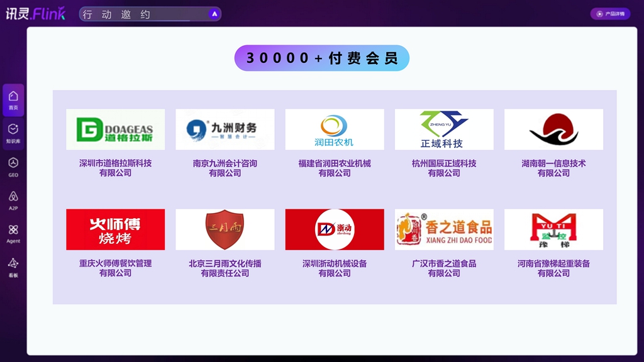Open the 首页 home sidebar icon
Screen dimensions: 644x362
[13, 100]
